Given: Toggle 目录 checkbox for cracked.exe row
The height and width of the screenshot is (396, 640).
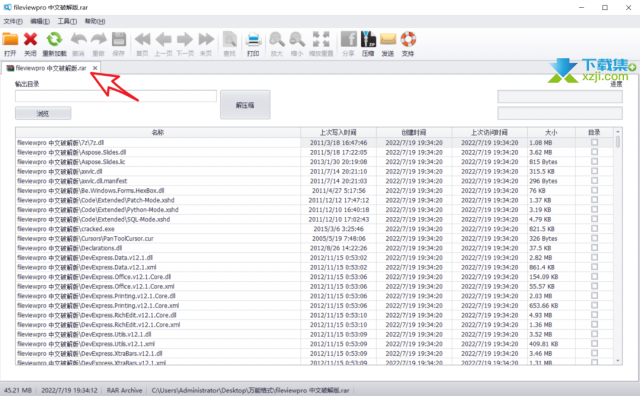Looking at the screenshot, I should coord(594,229).
